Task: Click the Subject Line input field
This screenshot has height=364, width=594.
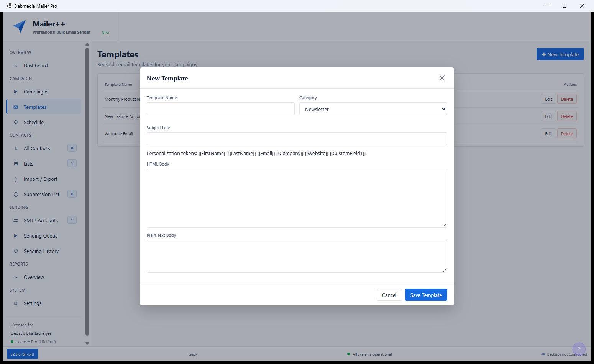Action: click(297, 139)
